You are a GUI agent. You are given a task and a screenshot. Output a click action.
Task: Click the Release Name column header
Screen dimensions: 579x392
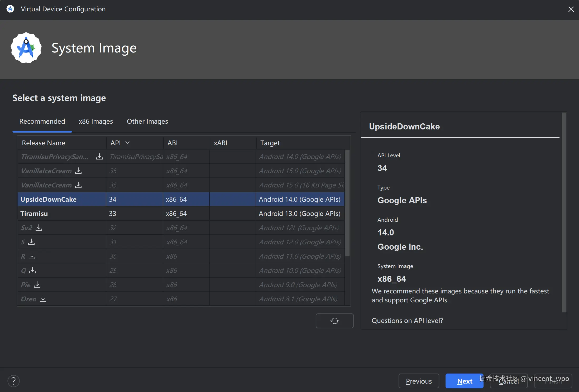pos(44,143)
